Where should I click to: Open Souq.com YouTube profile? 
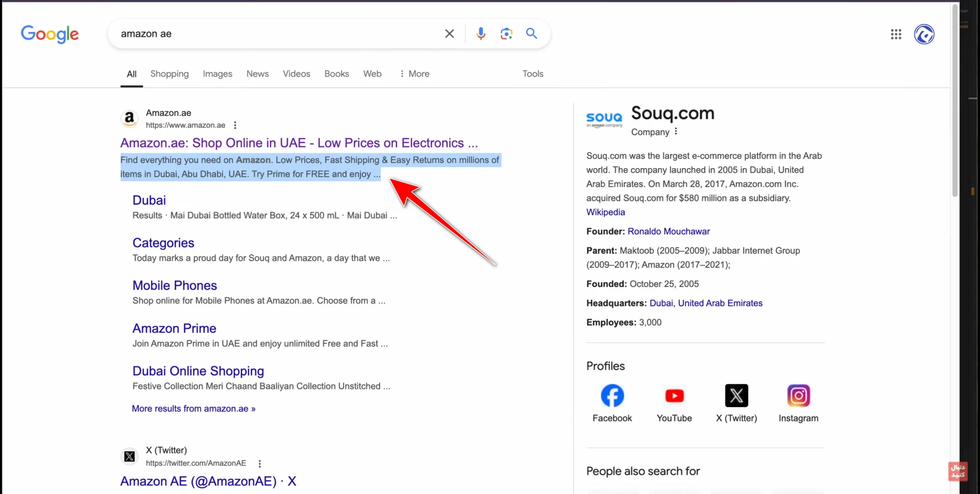tap(674, 396)
